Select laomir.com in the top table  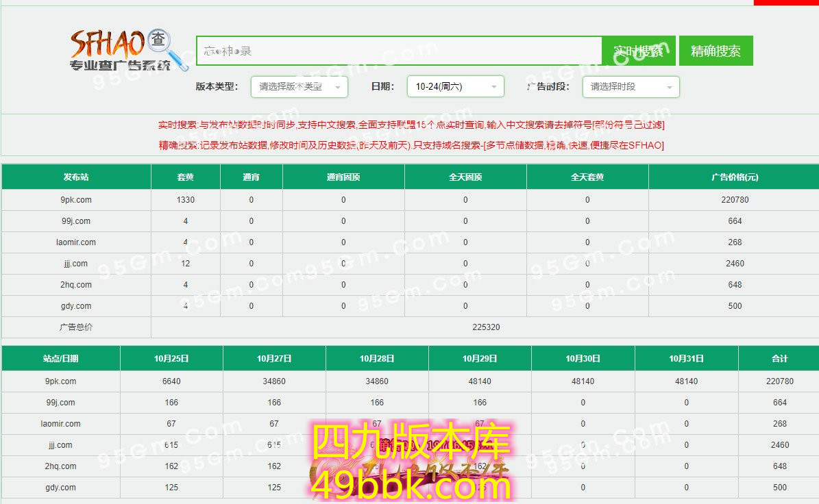(75, 242)
